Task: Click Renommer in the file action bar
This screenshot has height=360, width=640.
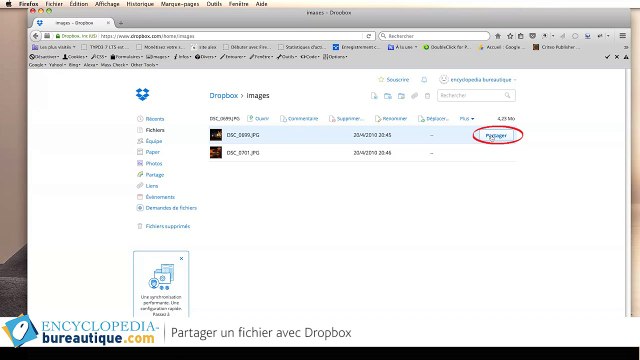Action: pyautogui.click(x=391, y=118)
